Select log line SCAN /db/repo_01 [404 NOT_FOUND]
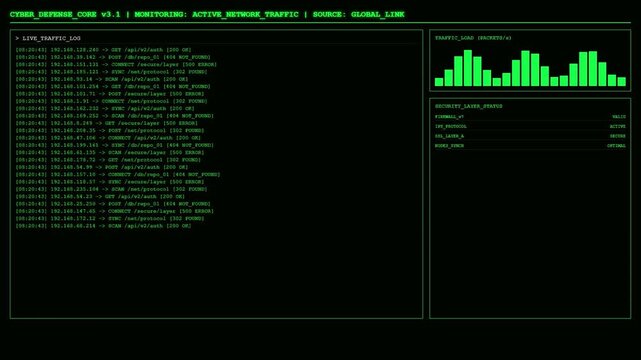 click(x=114, y=116)
